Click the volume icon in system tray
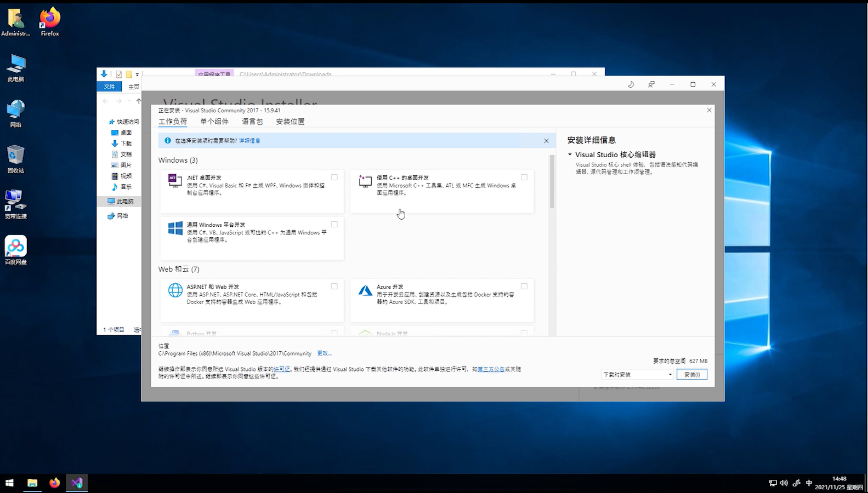The width and height of the screenshot is (868, 493). click(x=784, y=483)
